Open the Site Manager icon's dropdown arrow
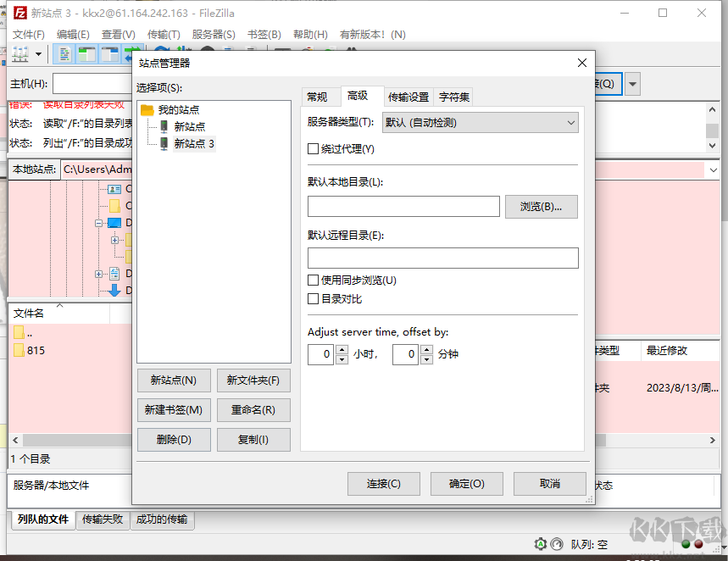Image resolution: width=728 pixels, height=561 pixels. 38,54
